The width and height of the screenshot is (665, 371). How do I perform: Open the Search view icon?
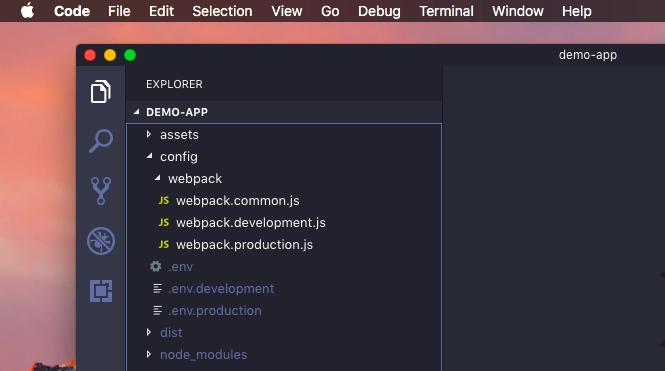click(101, 141)
